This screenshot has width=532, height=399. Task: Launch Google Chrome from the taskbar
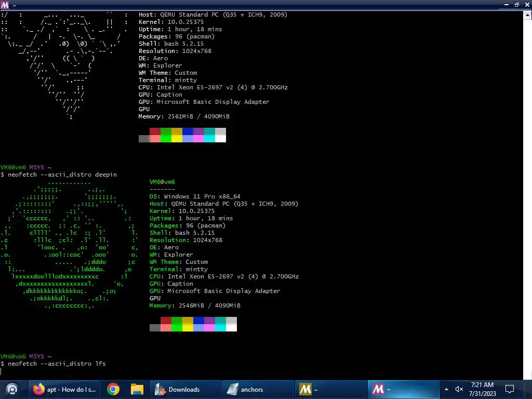click(113, 389)
